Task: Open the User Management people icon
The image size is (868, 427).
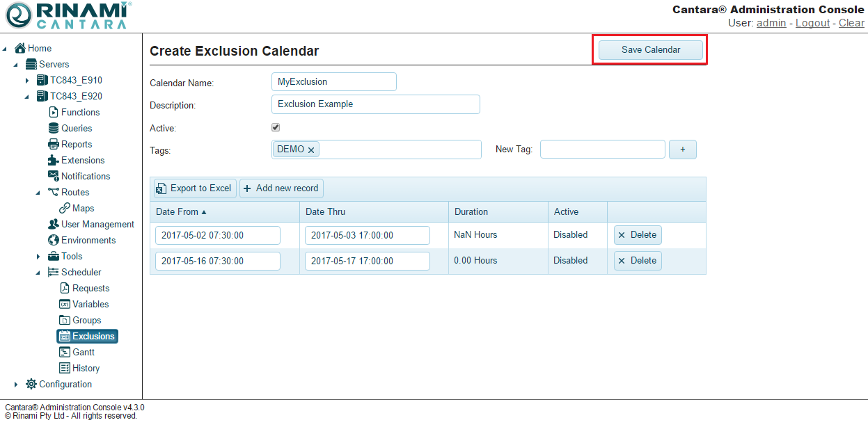Action: pyautogui.click(x=54, y=224)
